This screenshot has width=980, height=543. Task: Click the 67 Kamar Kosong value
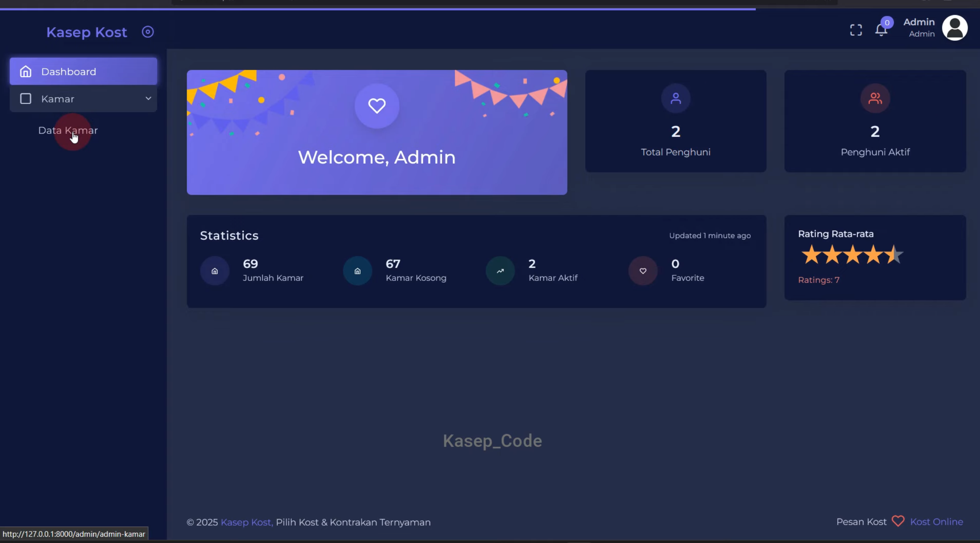(393, 264)
